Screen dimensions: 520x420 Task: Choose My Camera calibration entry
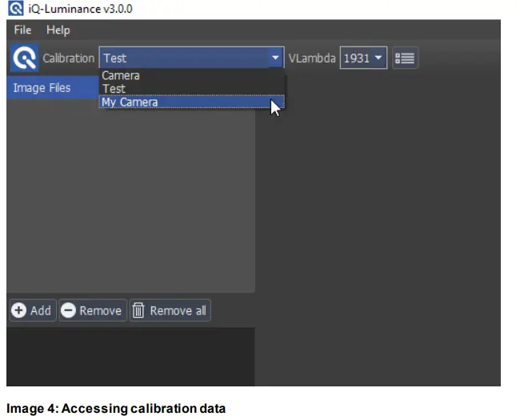pos(191,102)
